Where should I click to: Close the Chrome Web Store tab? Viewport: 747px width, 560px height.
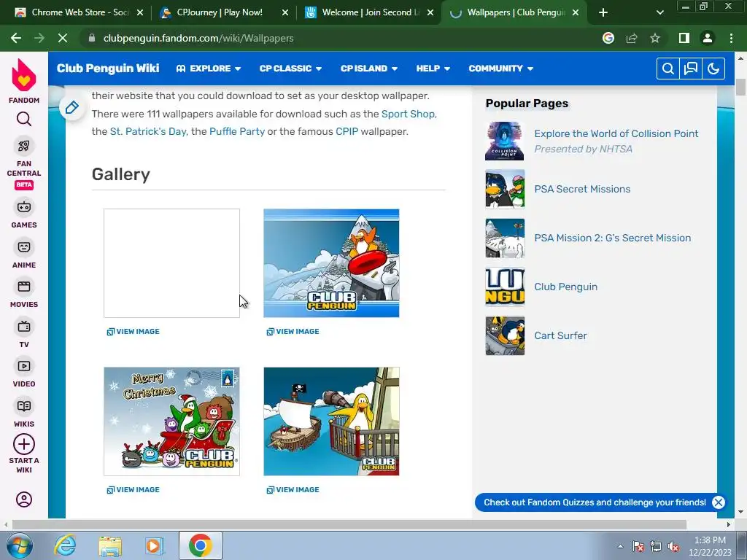(140, 12)
